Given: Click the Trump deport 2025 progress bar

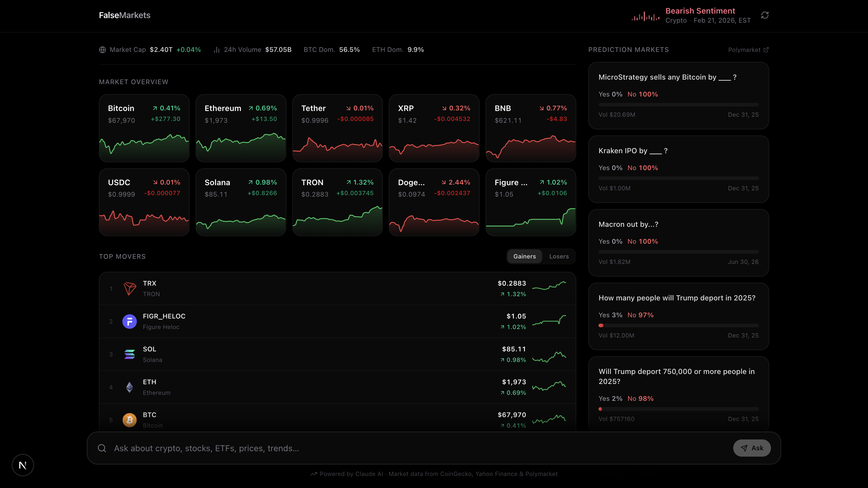Looking at the screenshot, I should (678, 325).
